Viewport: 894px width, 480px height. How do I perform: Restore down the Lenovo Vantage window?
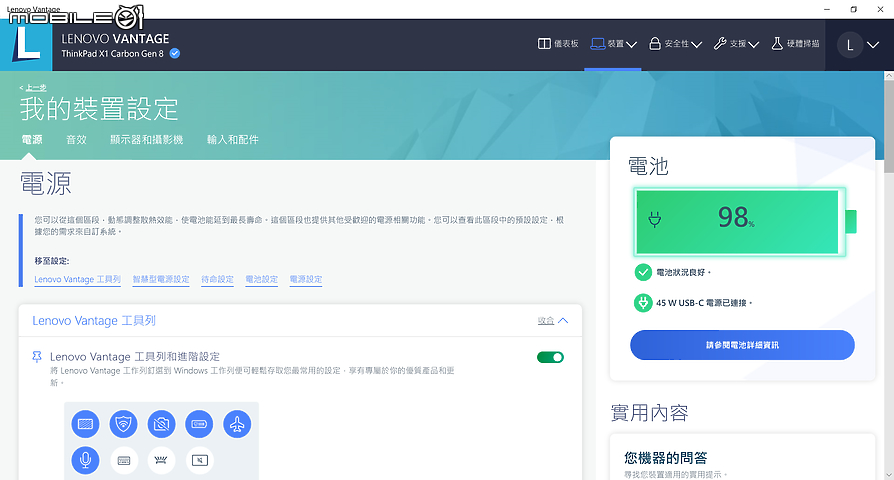point(854,9)
